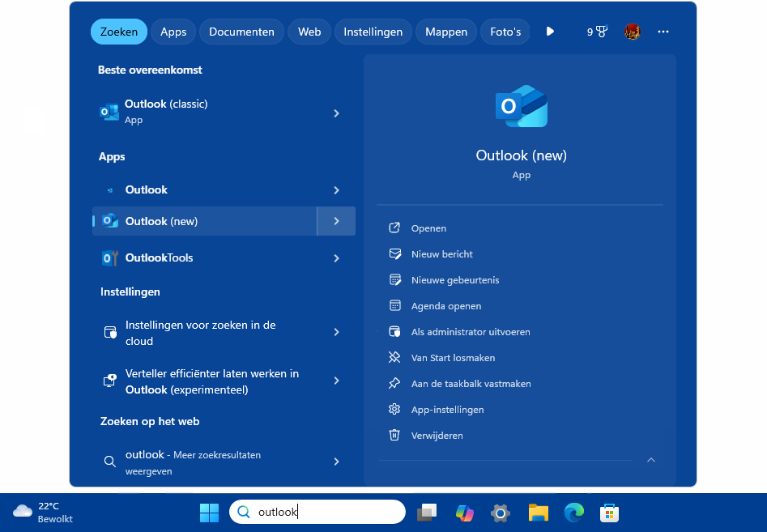This screenshot has width=767, height=532.
Task: Click Openen in the preview pane
Action: pyautogui.click(x=428, y=228)
